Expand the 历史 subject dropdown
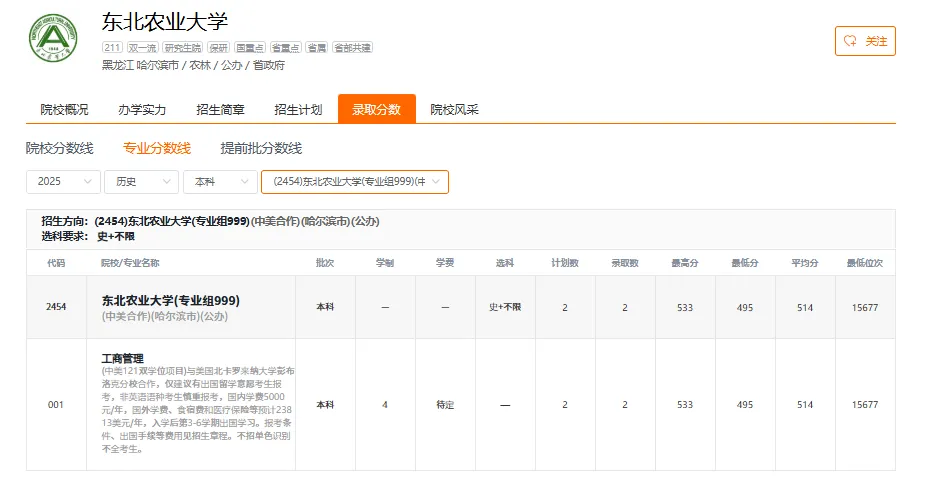930x489 pixels. [x=142, y=182]
